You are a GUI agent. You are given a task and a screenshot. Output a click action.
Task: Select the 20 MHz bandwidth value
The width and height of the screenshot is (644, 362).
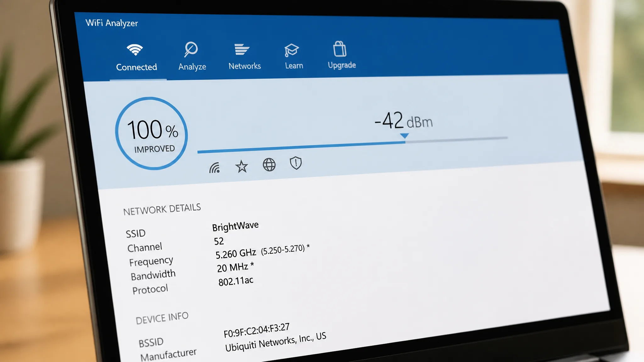233,268
